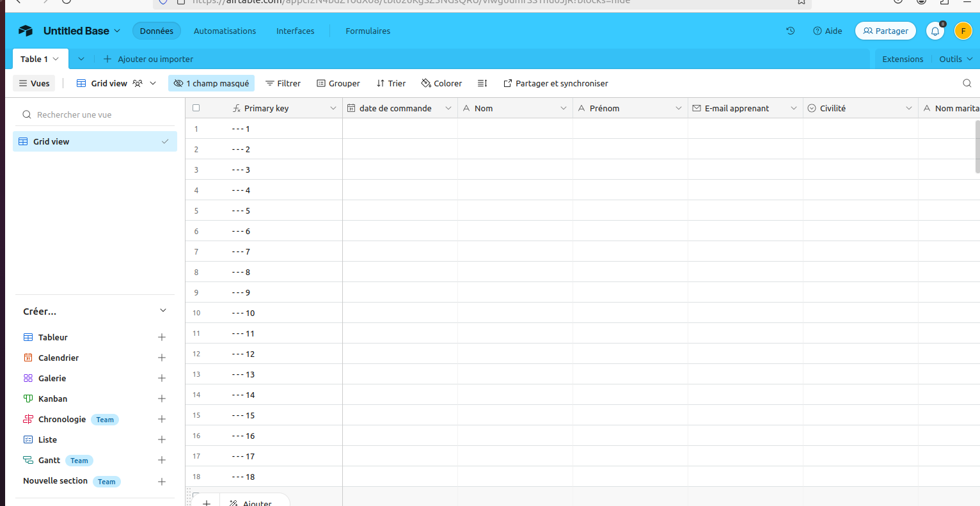Add Chronologie view with plus icon
The image size is (980, 506).
pos(162,419)
